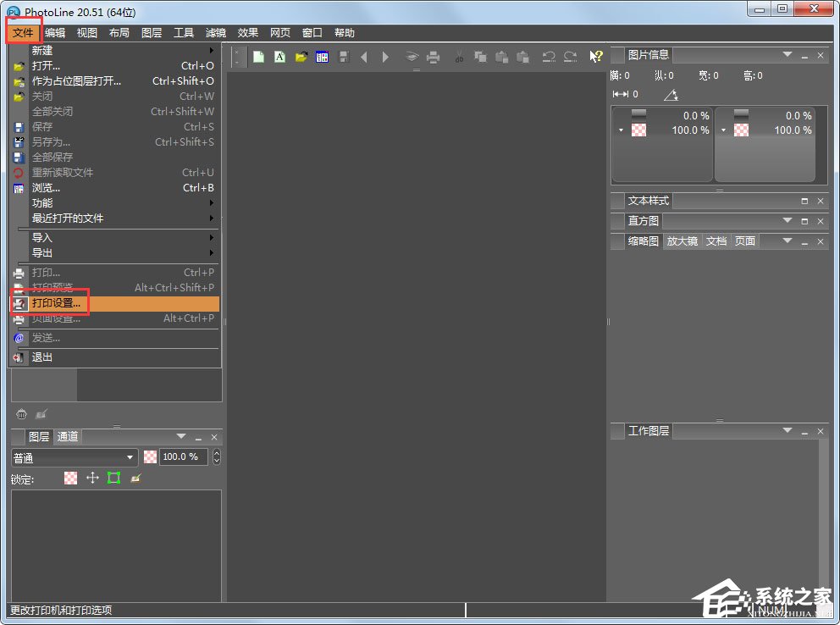The height and width of the screenshot is (625, 840).
Task: Open the 普通 blend mode dropdown
Action: 75,457
